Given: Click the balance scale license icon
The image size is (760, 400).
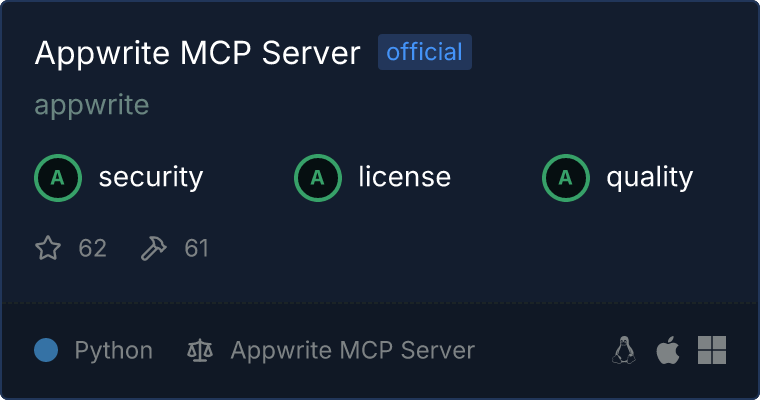Looking at the screenshot, I should coord(200,351).
